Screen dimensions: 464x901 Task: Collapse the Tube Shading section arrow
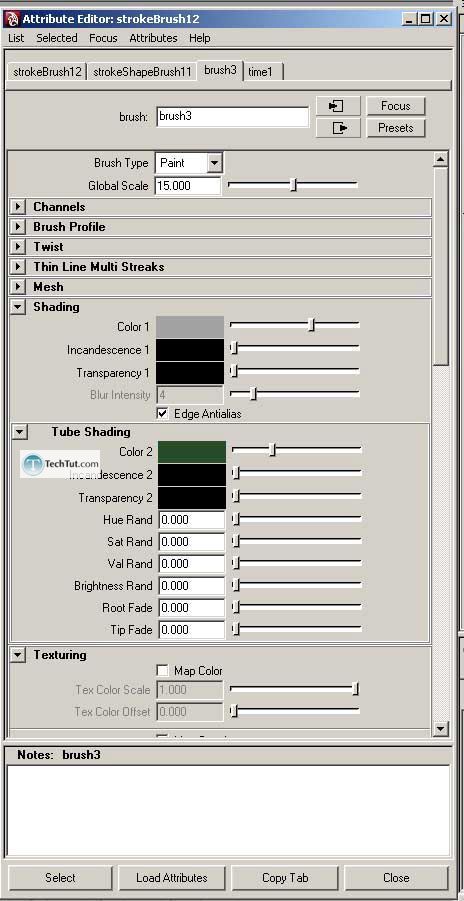[20, 432]
